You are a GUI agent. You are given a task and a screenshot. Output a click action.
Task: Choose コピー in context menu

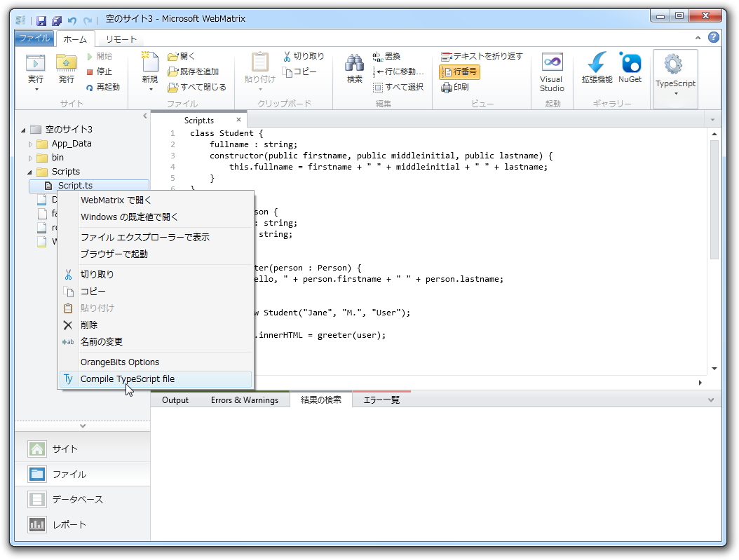tap(156, 292)
